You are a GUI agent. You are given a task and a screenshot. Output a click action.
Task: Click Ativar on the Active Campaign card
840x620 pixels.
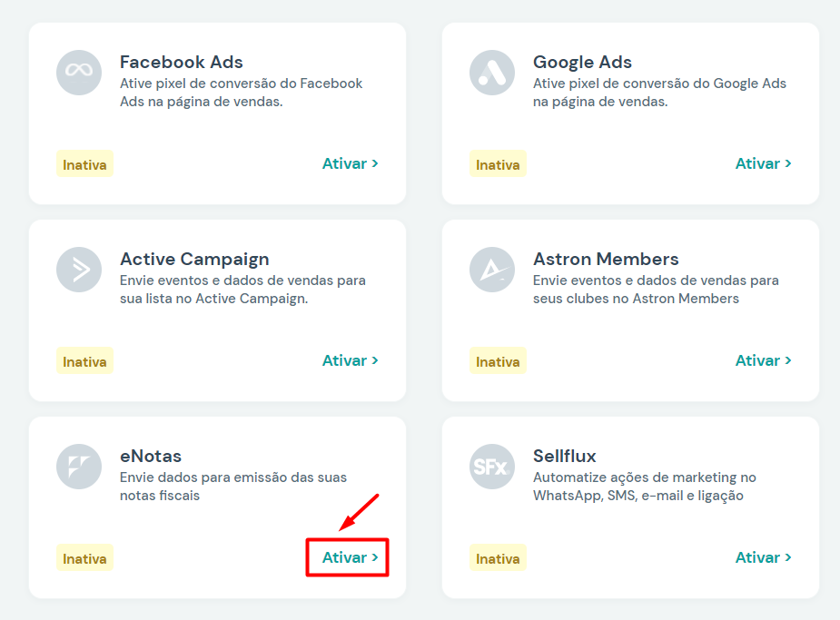coord(351,360)
